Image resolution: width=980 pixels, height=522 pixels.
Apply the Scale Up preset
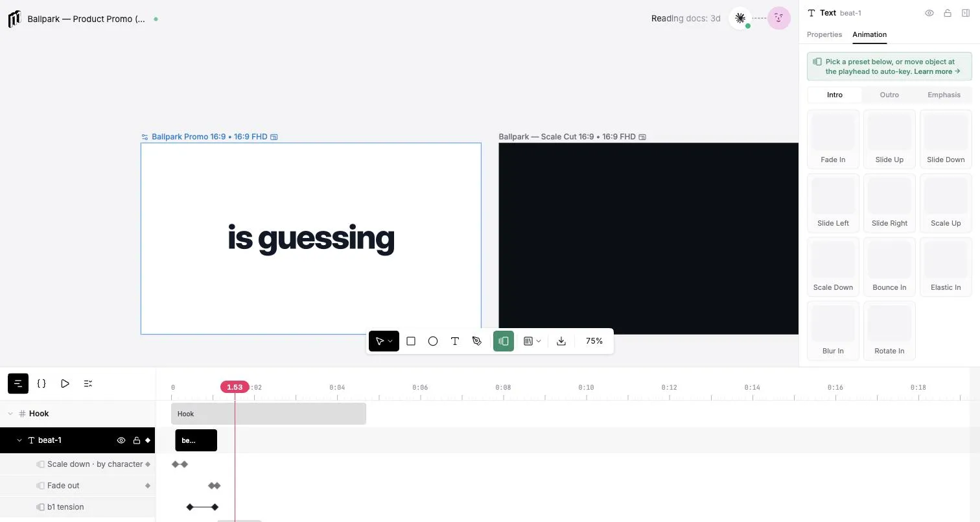point(946,202)
